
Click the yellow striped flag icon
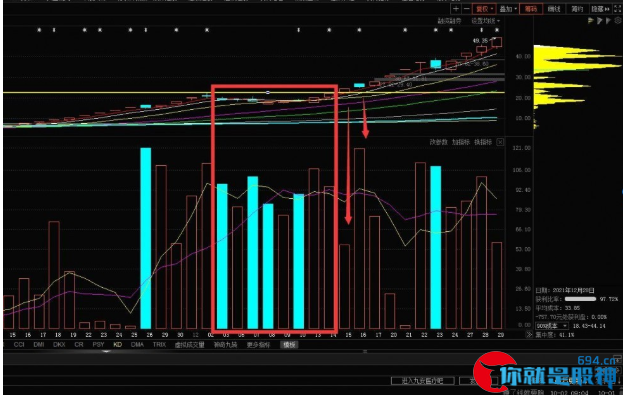tap(591, 21)
